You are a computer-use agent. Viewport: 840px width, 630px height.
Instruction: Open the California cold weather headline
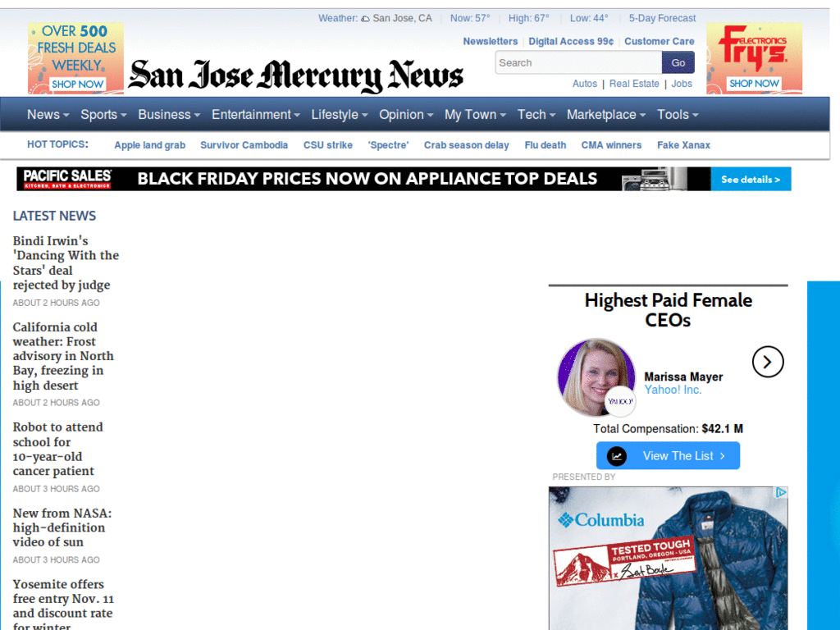point(63,356)
